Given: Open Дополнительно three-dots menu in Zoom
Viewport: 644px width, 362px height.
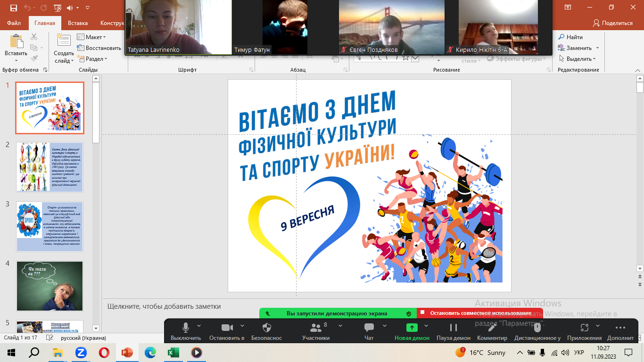Looking at the screenshot, I should tap(620, 328).
